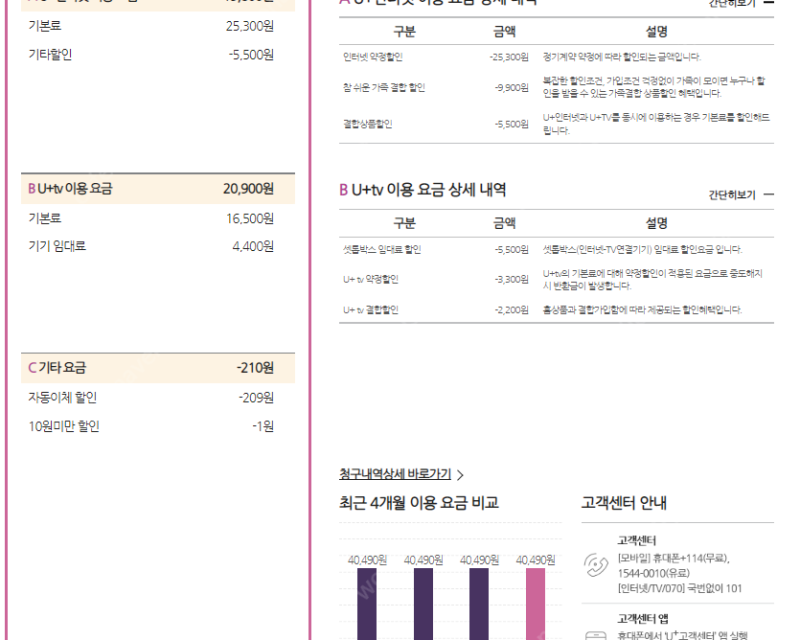Click the 금액 column header in U+tv table
The image size is (800, 640).
504,223
